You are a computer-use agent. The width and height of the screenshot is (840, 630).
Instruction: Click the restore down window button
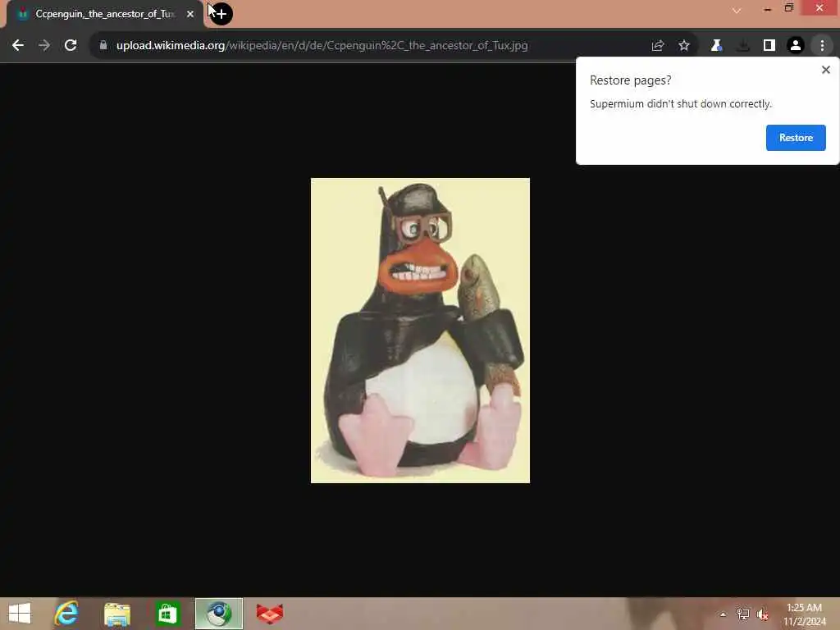788,8
